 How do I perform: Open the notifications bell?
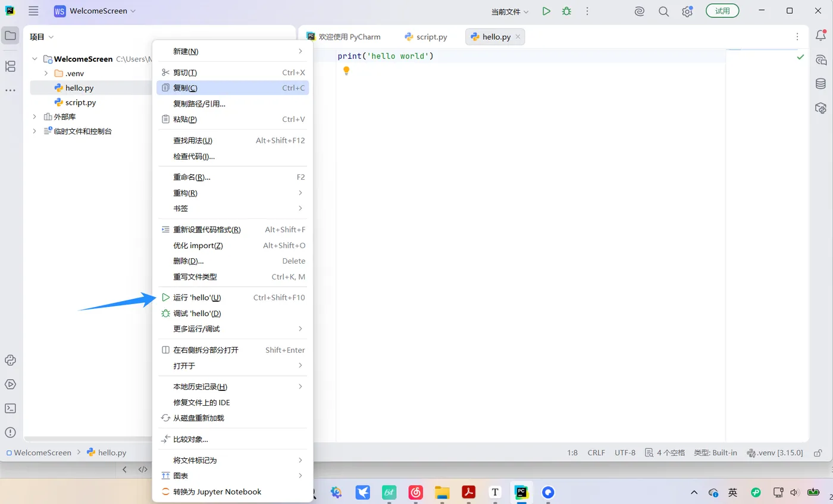point(821,36)
